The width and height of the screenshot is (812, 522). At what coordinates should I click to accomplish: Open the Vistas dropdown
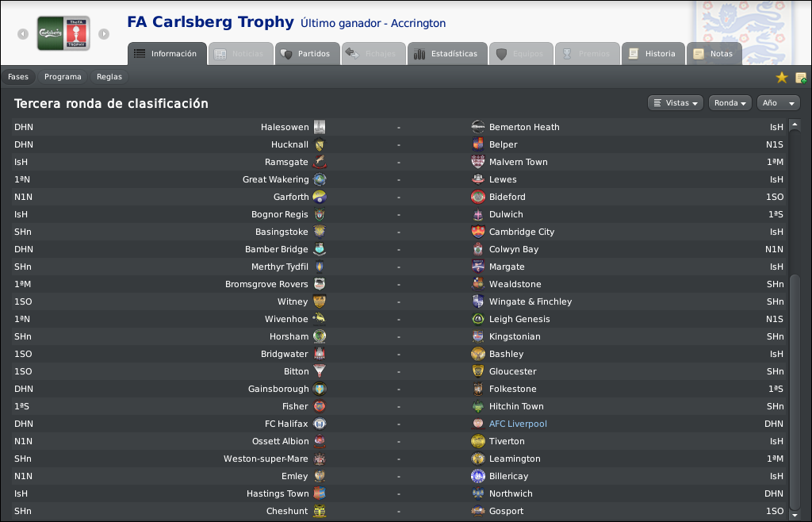[676, 103]
